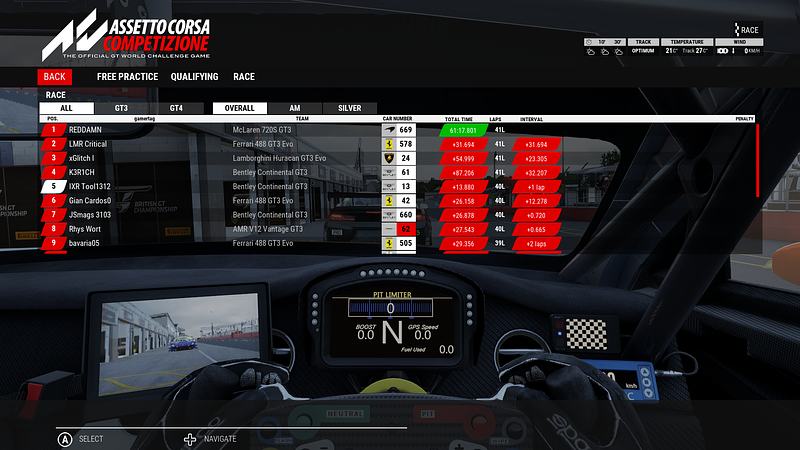This screenshot has width=800, height=450.
Task: Select the Rhys Wort gamertag
Action: [85, 229]
